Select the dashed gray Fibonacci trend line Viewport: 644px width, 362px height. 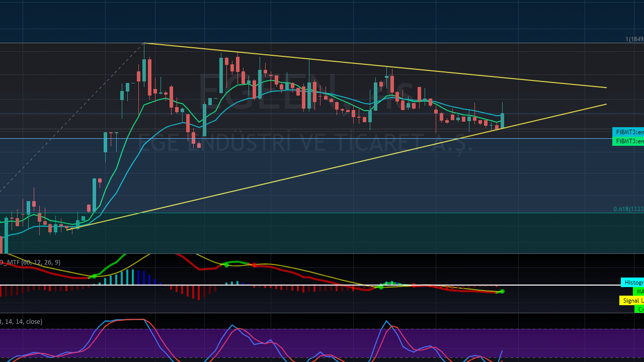coord(72,117)
